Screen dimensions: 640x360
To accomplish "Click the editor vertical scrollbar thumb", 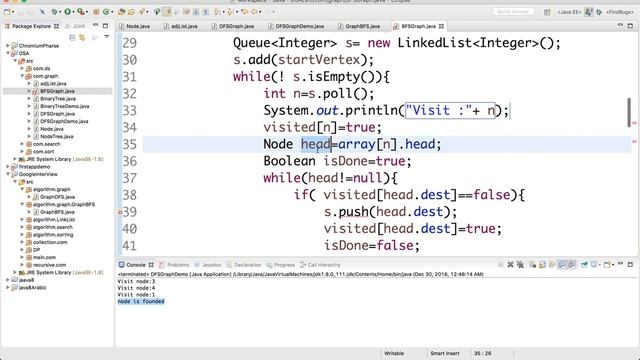I will click(x=629, y=112).
